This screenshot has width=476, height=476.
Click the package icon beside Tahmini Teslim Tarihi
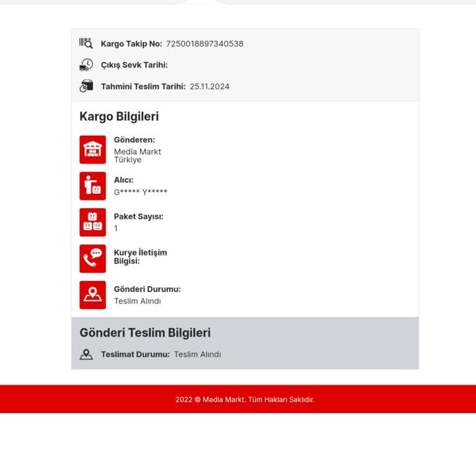(87, 86)
